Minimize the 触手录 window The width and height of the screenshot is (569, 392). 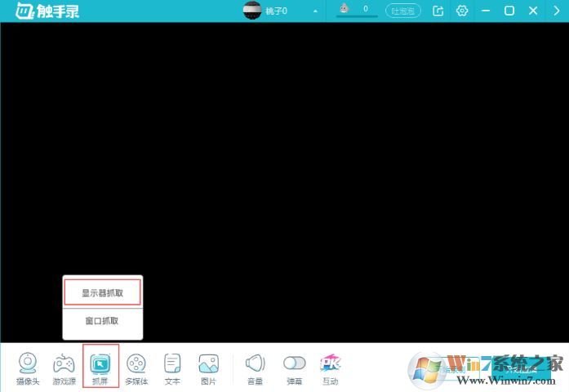click(x=486, y=11)
